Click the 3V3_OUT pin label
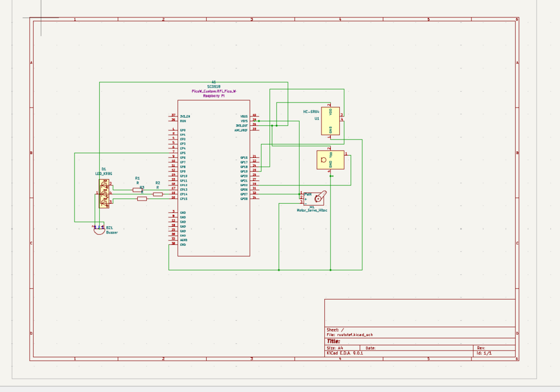The image size is (560, 392). point(242,125)
